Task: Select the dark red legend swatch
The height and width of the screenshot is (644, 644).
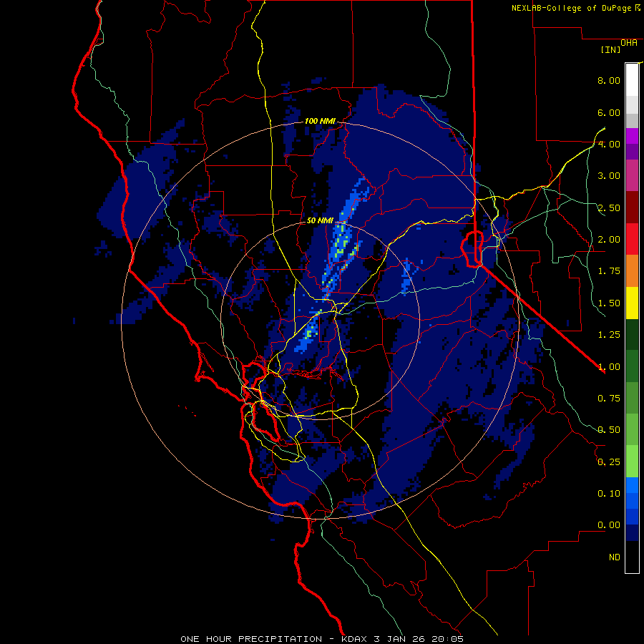Action: point(632,207)
